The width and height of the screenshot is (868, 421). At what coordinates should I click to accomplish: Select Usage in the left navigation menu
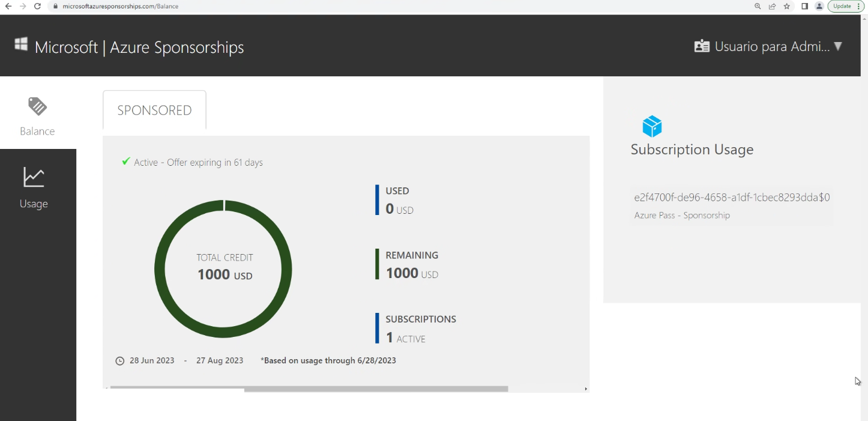34,204
